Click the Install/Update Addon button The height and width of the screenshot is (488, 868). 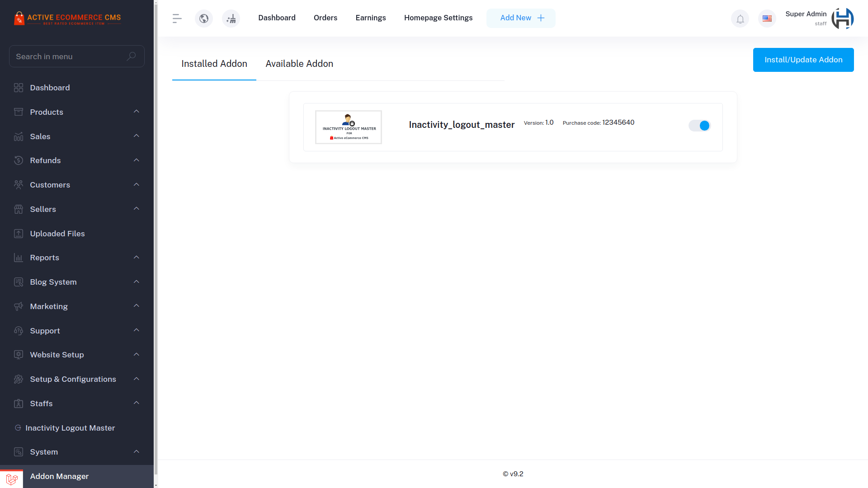coord(803,60)
